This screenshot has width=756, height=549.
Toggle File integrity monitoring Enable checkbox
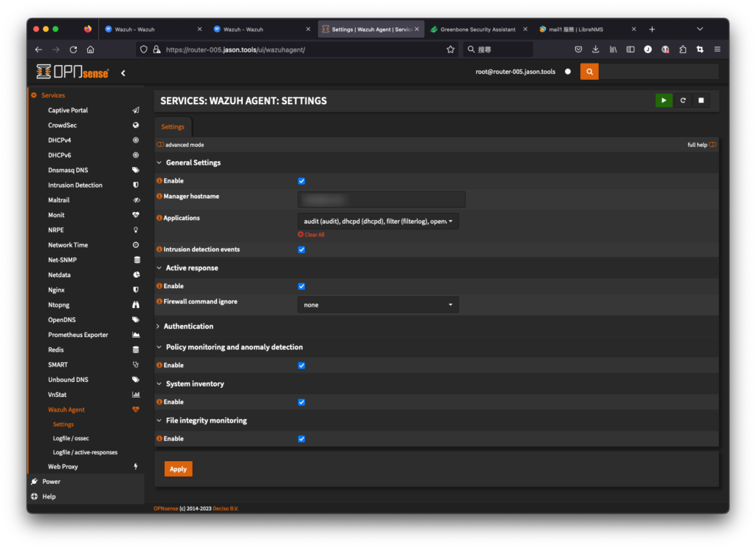301,438
